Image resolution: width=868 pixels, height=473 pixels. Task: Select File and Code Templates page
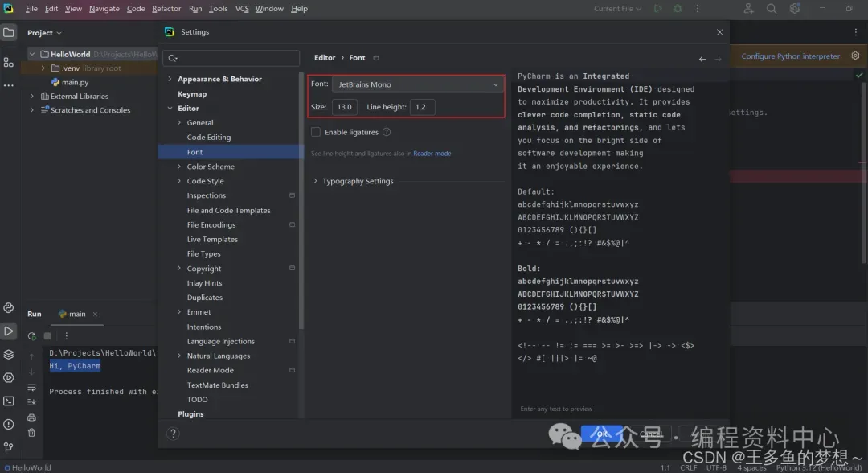(x=228, y=211)
